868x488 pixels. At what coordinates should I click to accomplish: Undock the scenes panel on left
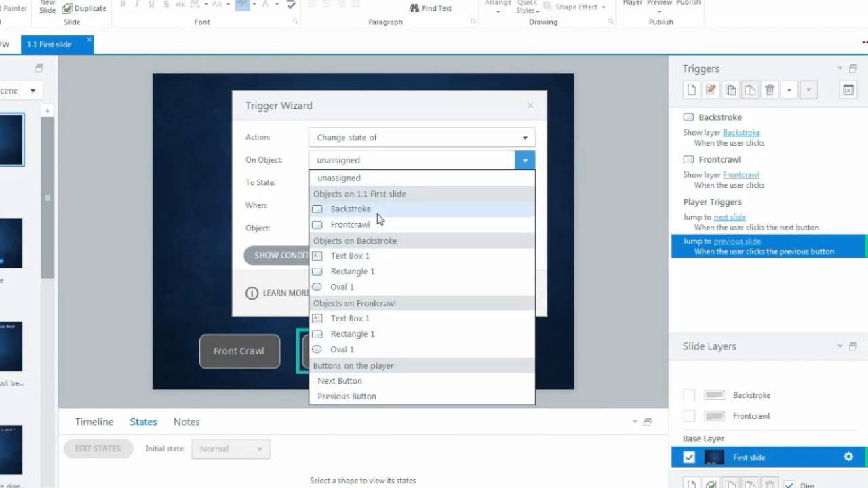(x=39, y=68)
